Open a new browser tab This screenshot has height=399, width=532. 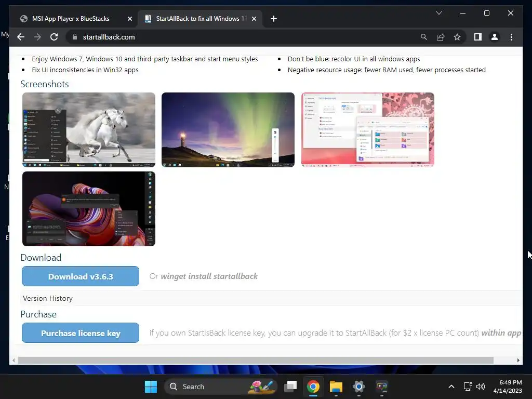274,19
